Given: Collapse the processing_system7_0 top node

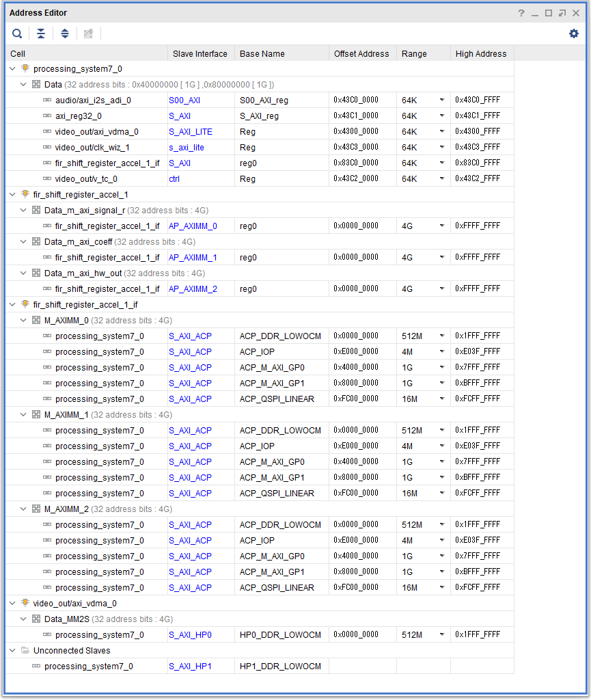Looking at the screenshot, I should click(13, 68).
